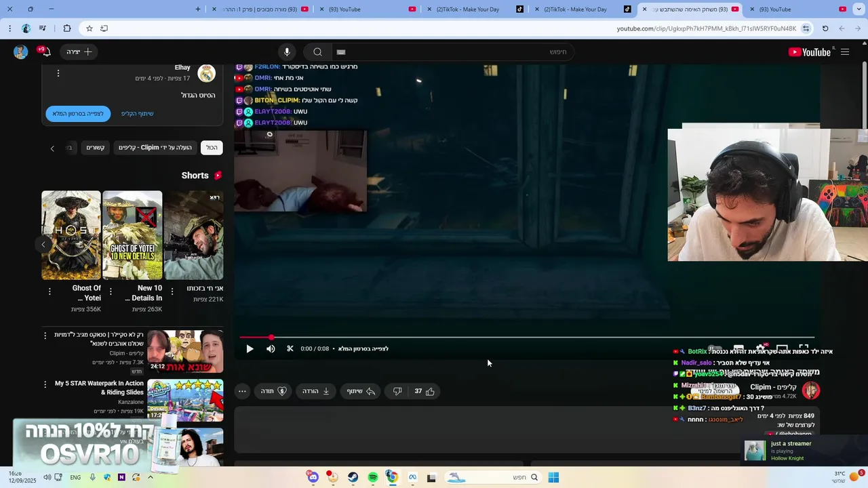This screenshot has height=488, width=868.
Task: Open the YouTube hamburger guide menu
Action: (845, 52)
